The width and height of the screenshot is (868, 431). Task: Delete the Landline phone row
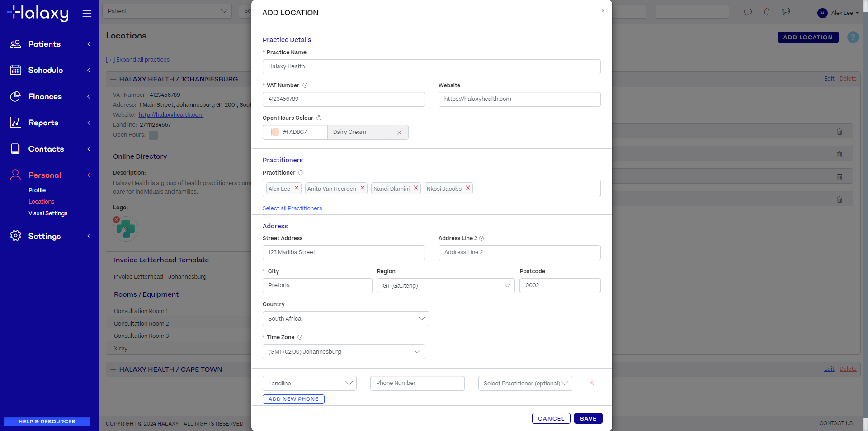point(591,383)
